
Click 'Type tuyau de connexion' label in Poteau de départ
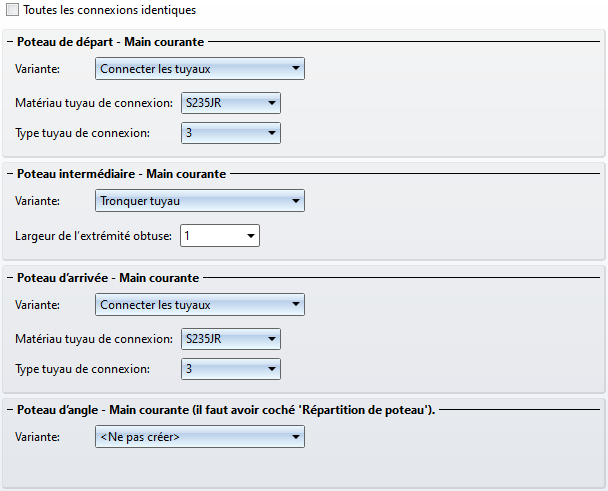(83, 133)
